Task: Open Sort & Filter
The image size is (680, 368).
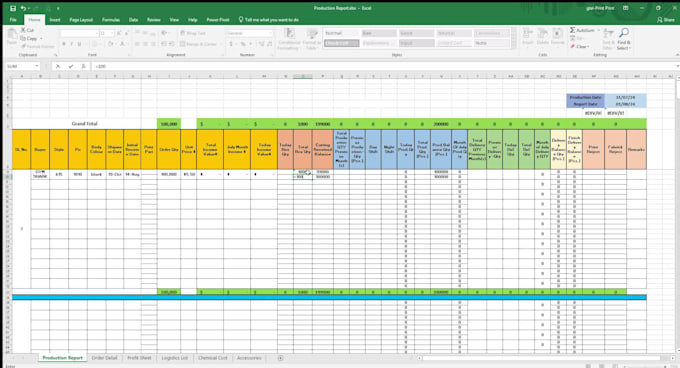Action: coord(609,39)
